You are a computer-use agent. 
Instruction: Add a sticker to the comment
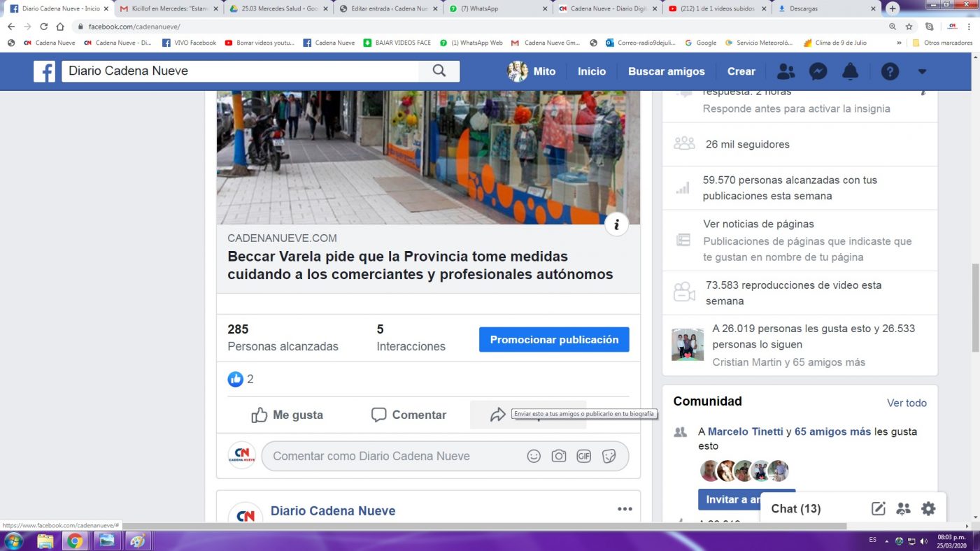pos(609,456)
